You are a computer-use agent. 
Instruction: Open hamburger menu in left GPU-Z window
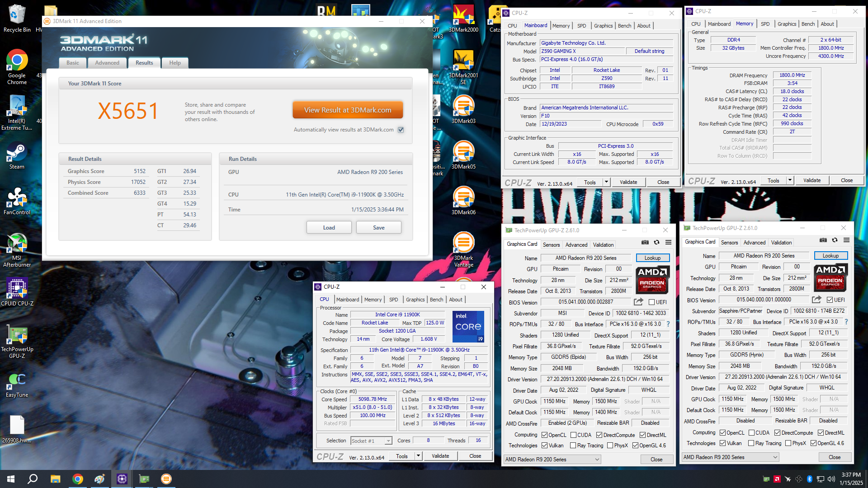click(x=668, y=243)
